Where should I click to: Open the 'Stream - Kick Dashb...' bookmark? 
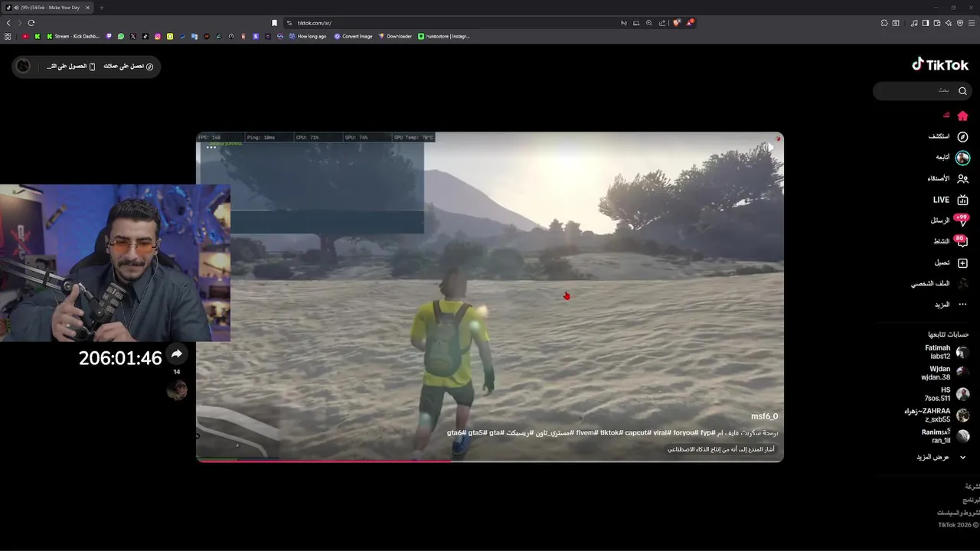73,36
